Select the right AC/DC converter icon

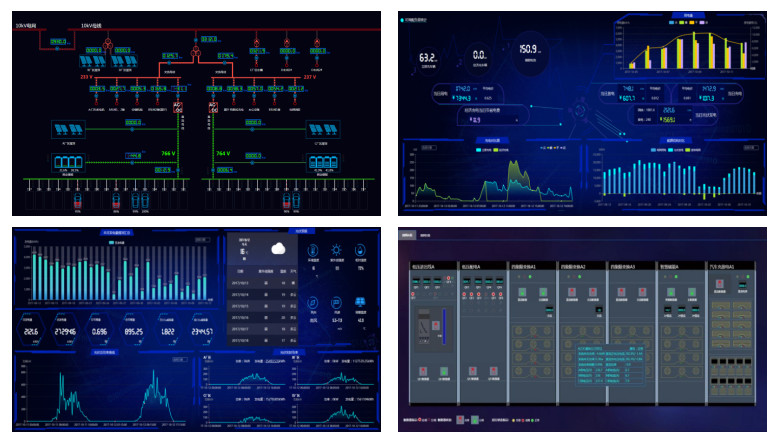tap(213, 105)
